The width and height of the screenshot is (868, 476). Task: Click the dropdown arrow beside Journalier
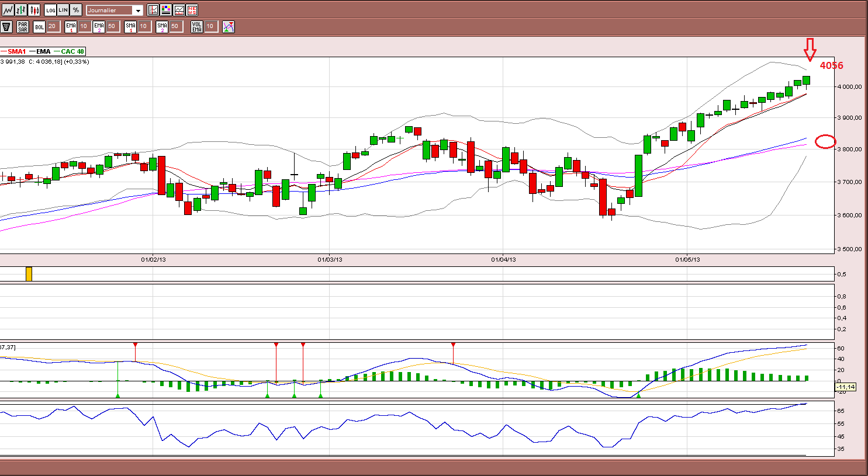(x=138, y=11)
